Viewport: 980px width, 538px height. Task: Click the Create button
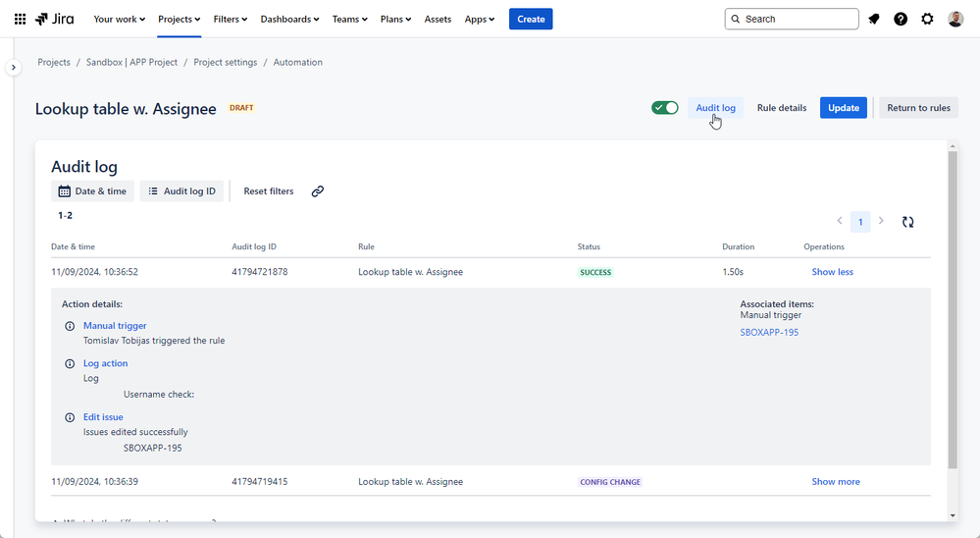click(531, 20)
